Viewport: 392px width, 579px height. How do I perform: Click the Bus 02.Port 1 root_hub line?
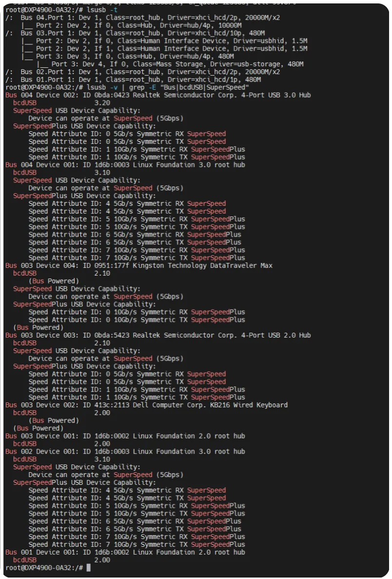143,72
